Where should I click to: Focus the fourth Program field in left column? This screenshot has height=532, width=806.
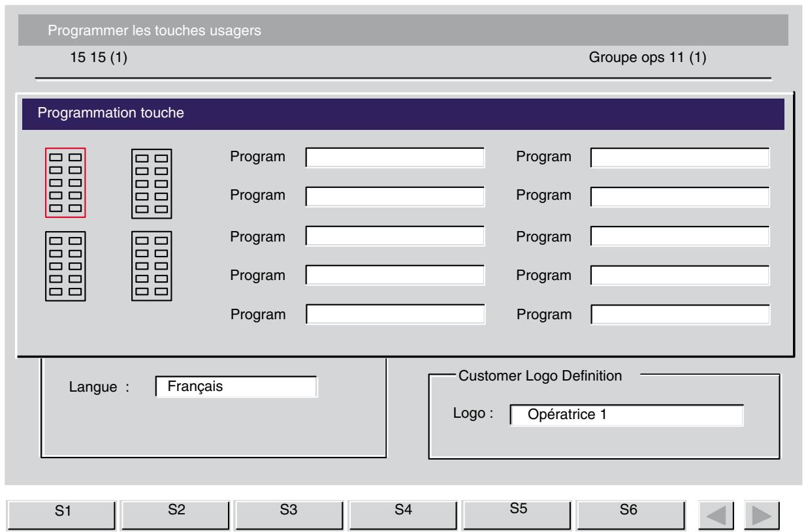[x=396, y=275]
